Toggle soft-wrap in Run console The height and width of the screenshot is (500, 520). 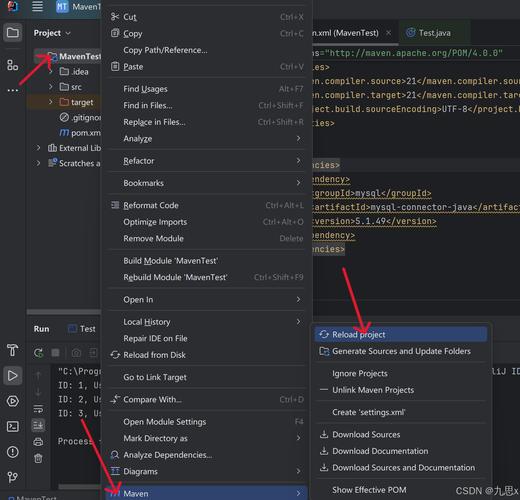click(38, 408)
